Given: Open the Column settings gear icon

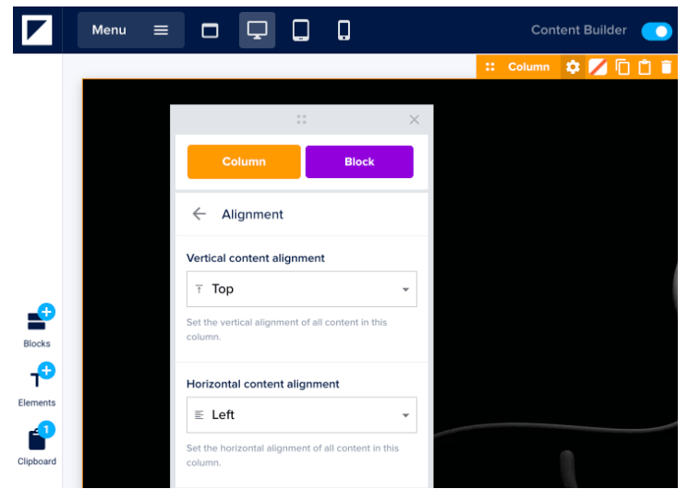Looking at the screenshot, I should point(573,67).
